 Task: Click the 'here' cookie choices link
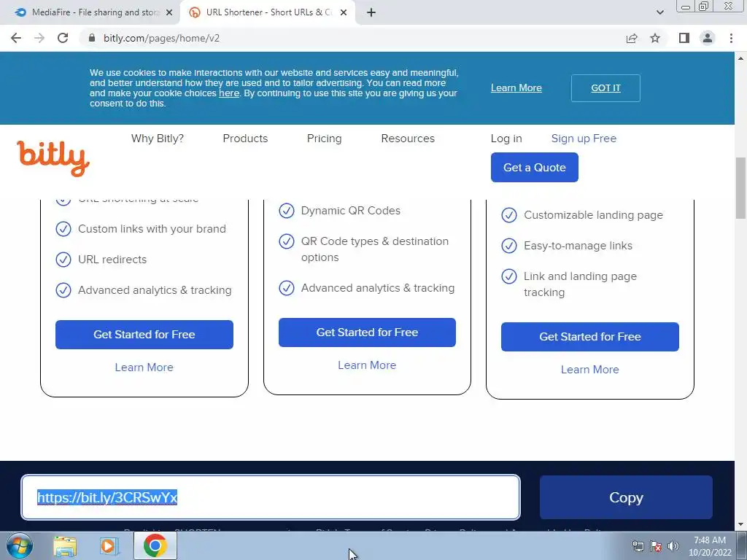coord(228,93)
